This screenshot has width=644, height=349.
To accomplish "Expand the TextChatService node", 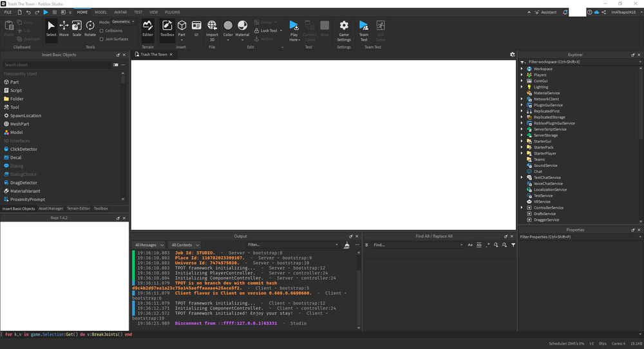I will tap(522, 178).
